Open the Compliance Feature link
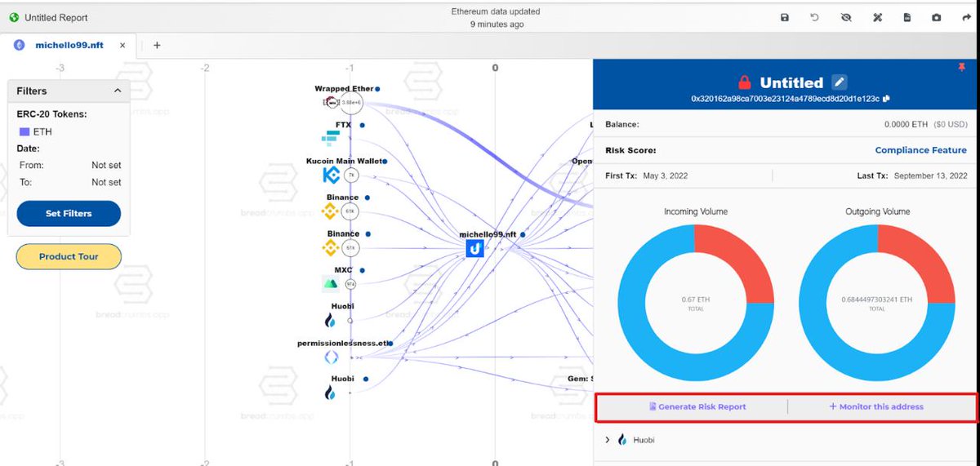Screen dimensions: 980x466 [920, 150]
